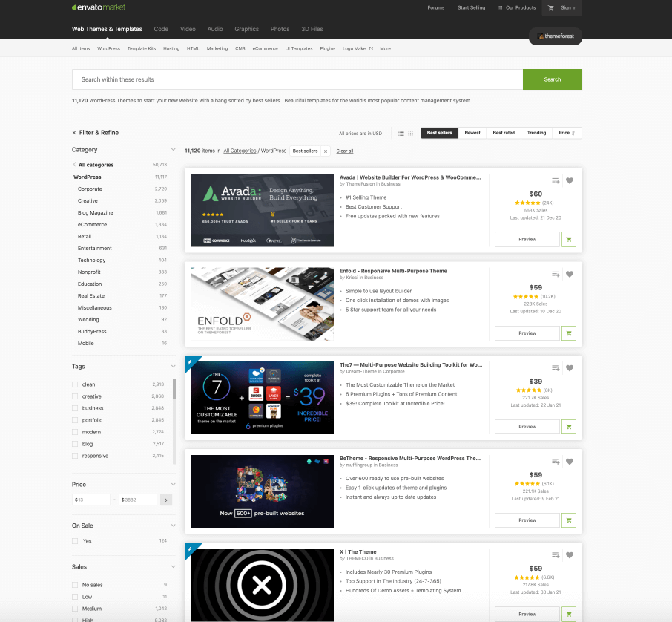Remove the Best sellers filter chip
Image resolution: width=672 pixels, height=622 pixels.
[x=326, y=151]
